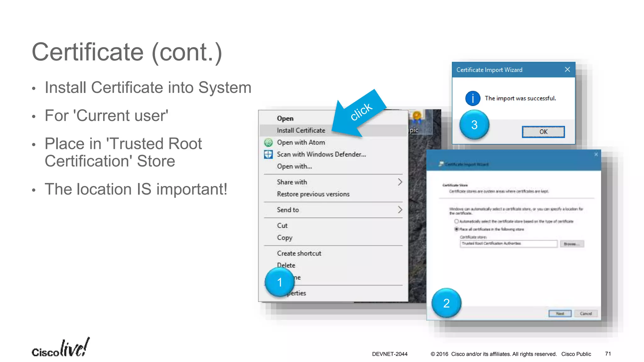This screenshot has height=362, width=644.
Task: Click the Atom icon in the context menu
Action: 268,143
